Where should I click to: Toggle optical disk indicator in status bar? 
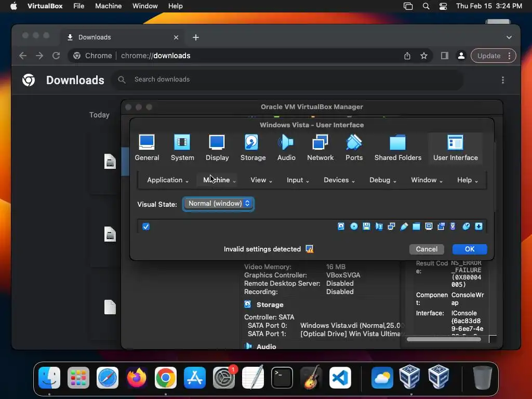point(354,227)
